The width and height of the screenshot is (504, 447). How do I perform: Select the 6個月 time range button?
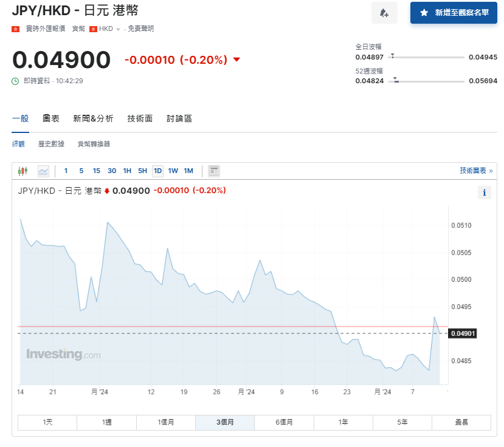(284, 422)
